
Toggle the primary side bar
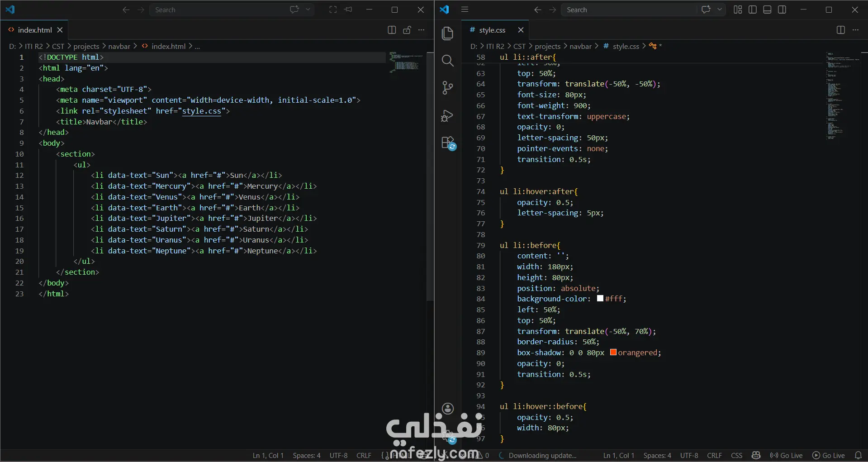pyautogui.click(x=753, y=10)
